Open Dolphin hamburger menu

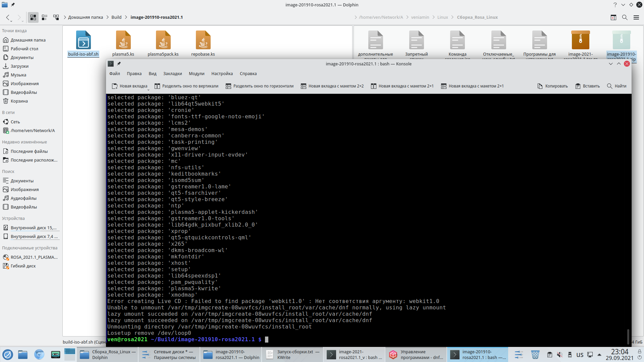click(636, 17)
